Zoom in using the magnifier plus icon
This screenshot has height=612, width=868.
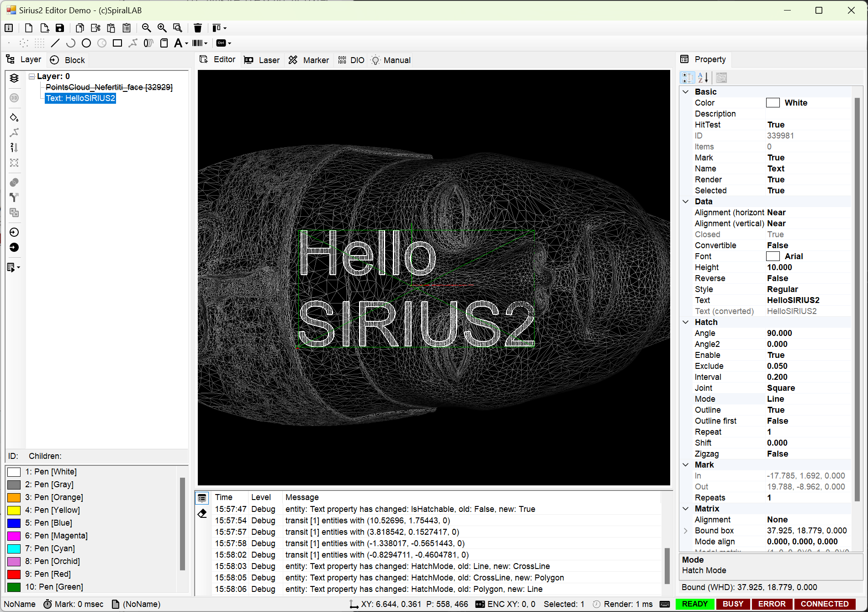pyautogui.click(x=162, y=28)
